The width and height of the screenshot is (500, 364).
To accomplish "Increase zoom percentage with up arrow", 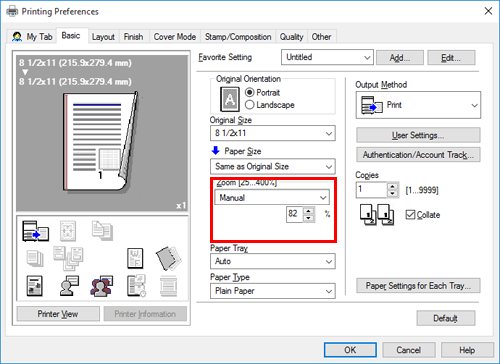I will click(309, 211).
